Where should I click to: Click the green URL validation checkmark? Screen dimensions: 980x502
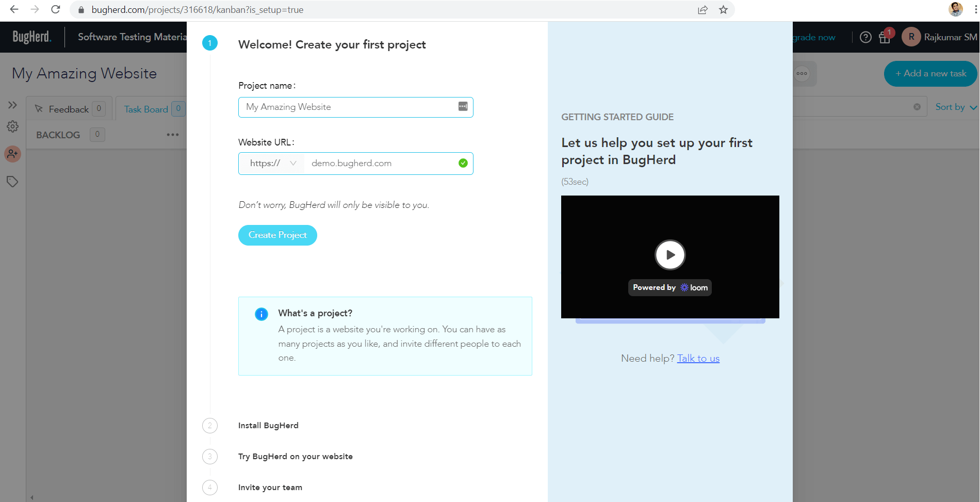[x=463, y=163]
